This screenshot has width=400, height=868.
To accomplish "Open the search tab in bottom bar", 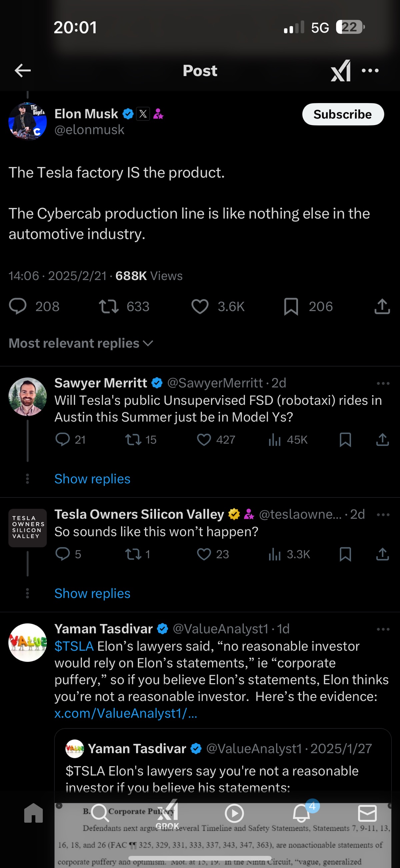I will [x=100, y=813].
